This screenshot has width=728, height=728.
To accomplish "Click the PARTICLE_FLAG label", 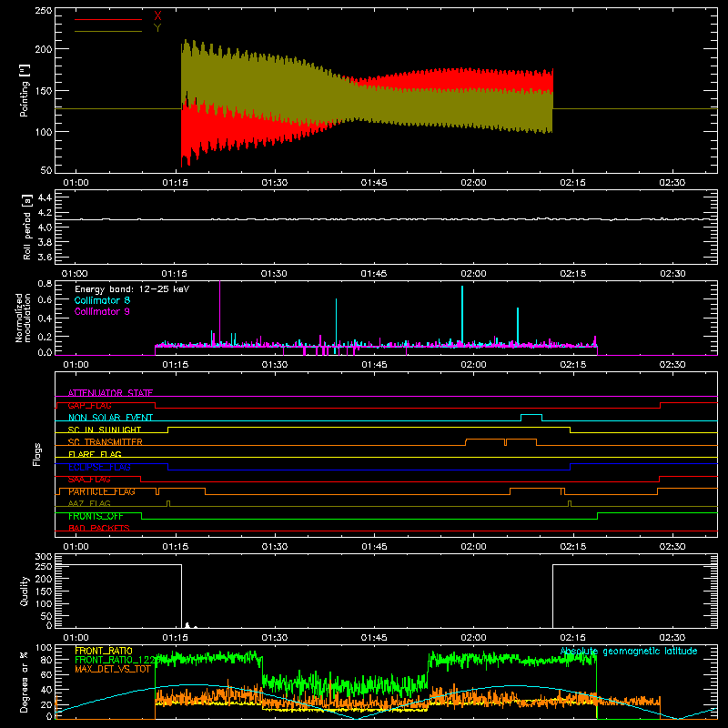I will click(x=102, y=491).
